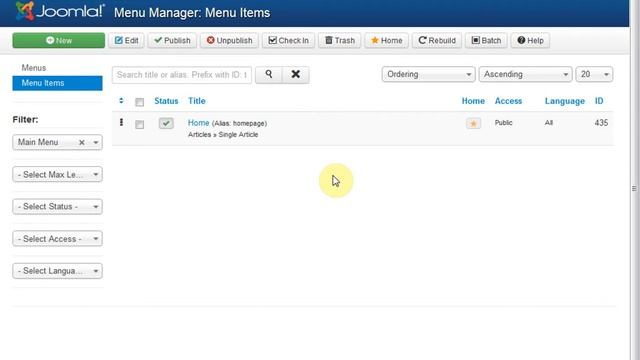The image size is (640, 360).
Task: Select the Menu Items sidebar item
Action: tap(58, 83)
